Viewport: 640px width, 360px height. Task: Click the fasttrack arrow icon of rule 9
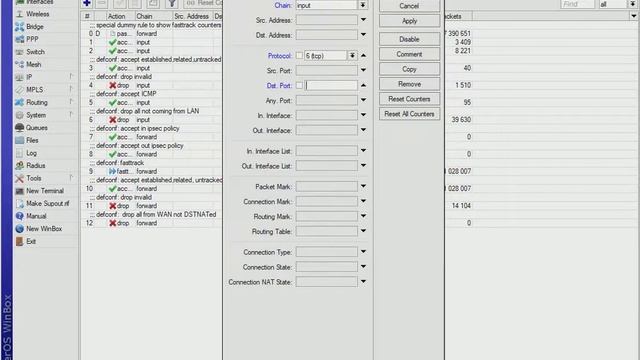(x=113, y=171)
